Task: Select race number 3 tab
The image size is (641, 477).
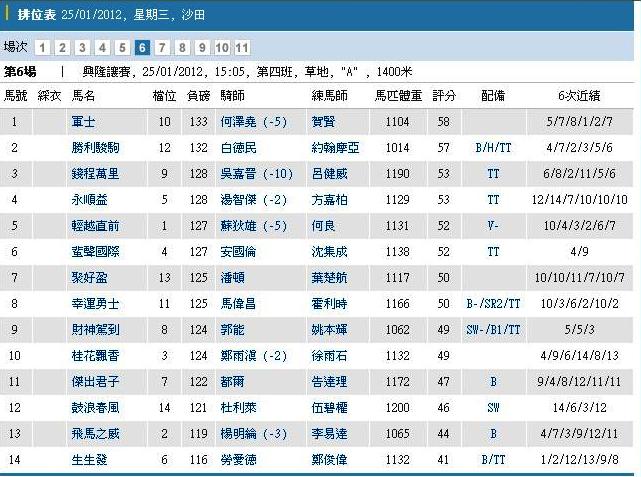Action: (82, 47)
